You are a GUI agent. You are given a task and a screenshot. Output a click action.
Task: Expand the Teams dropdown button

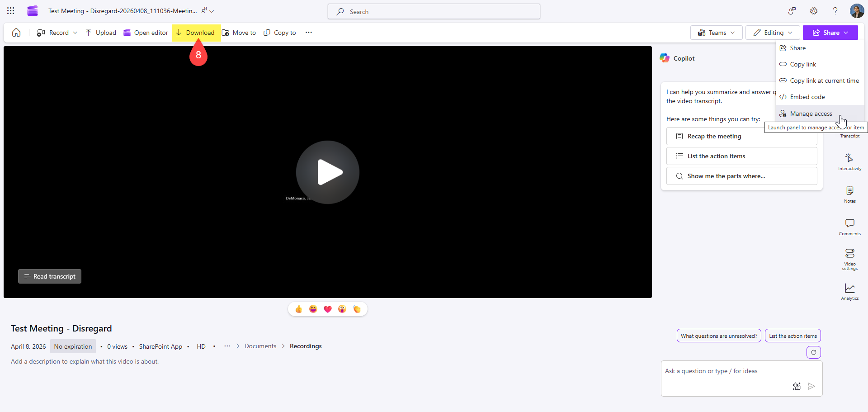coord(716,33)
